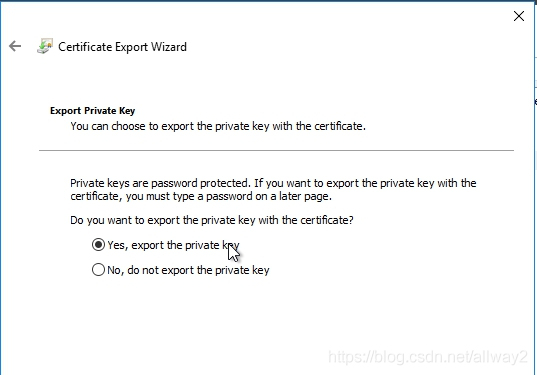Click the 'Do you want to export' question

(x=212, y=220)
